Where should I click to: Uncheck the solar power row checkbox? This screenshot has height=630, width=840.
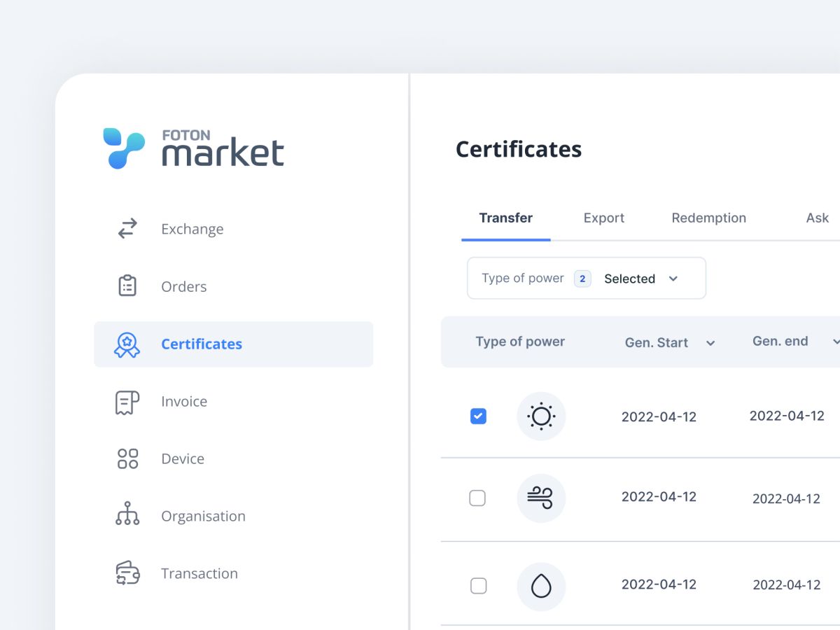[478, 416]
